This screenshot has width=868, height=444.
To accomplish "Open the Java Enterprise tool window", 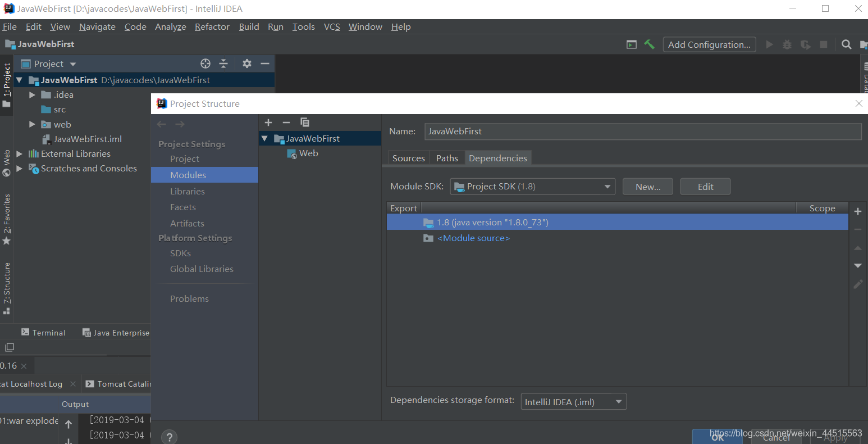I will coord(116,333).
